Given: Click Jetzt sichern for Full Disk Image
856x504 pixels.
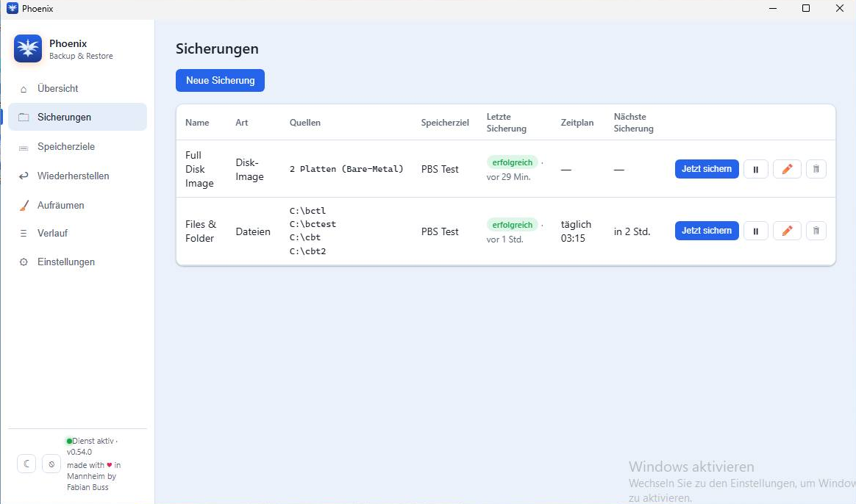Looking at the screenshot, I should pos(707,169).
